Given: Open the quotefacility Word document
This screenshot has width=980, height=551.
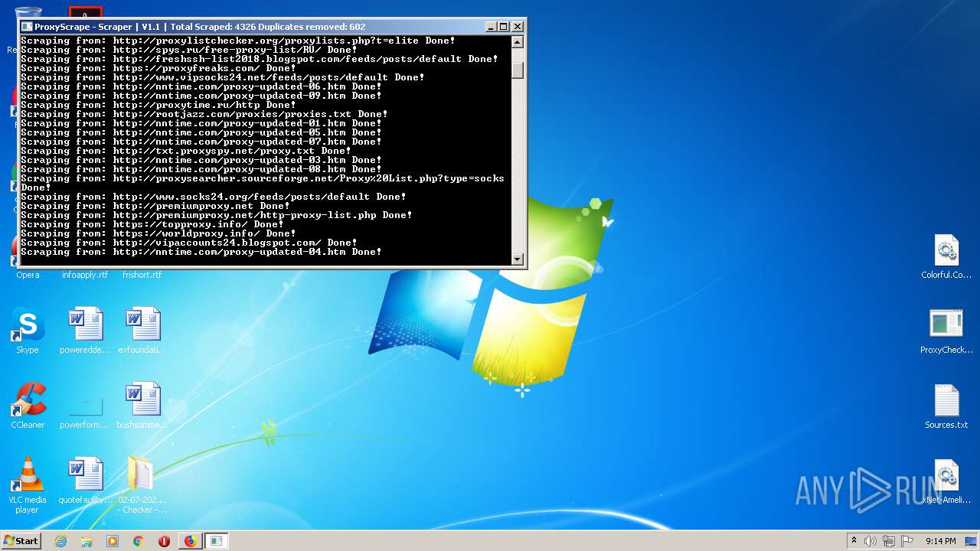Looking at the screenshot, I should pos(86,480).
